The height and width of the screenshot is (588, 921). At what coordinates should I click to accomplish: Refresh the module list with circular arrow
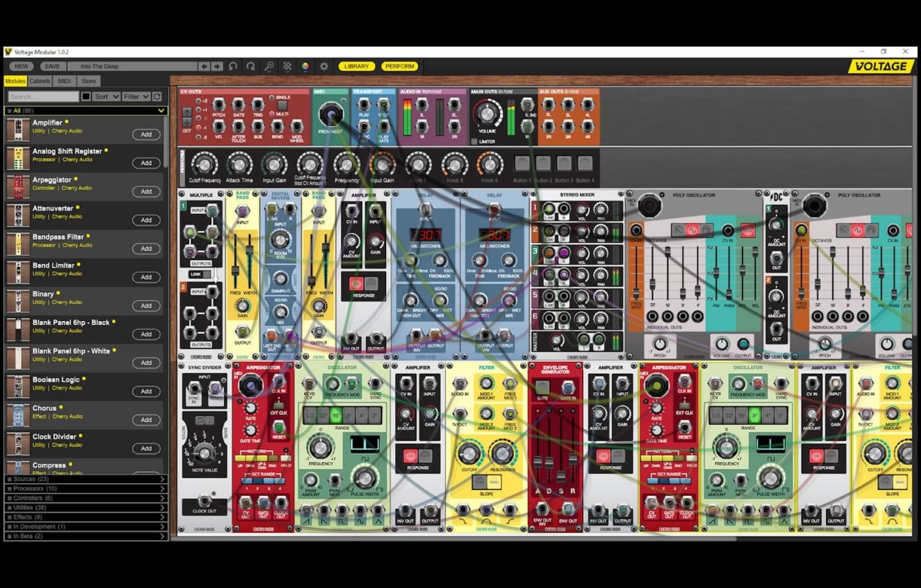[x=157, y=96]
